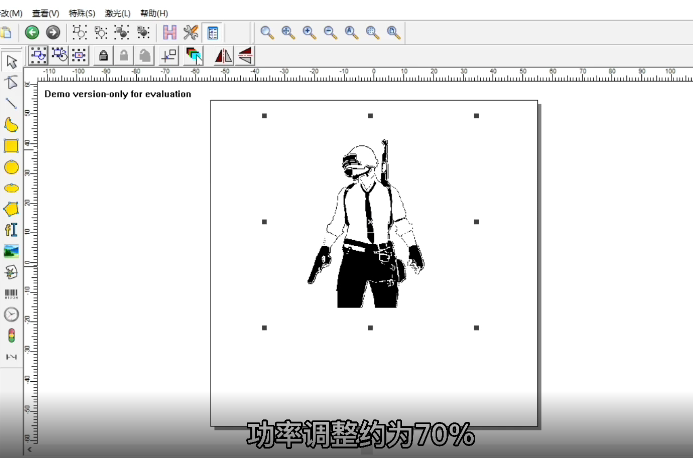Select the Delay timer clock tool
Viewport: 693px width, 458px height.
click(x=11, y=314)
